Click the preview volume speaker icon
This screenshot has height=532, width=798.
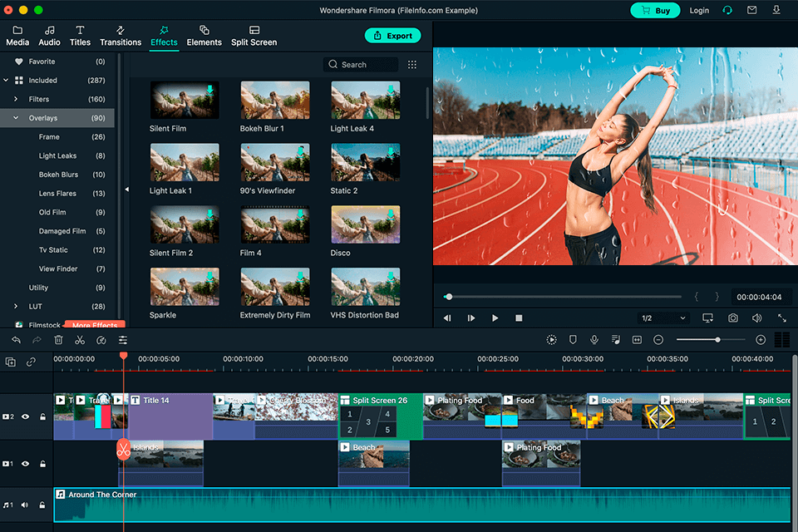click(x=756, y=318)
